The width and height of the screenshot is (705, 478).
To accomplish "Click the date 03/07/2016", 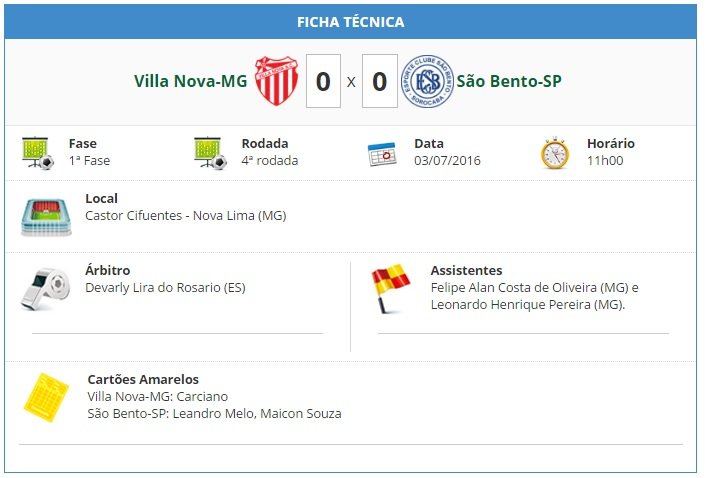I will 447,161.
